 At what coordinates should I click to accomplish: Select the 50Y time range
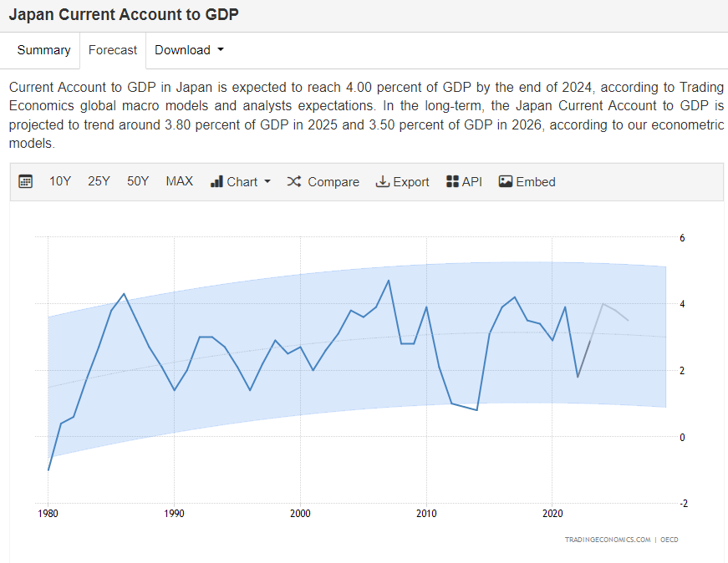pyautogui.click(x=137, y=181)
